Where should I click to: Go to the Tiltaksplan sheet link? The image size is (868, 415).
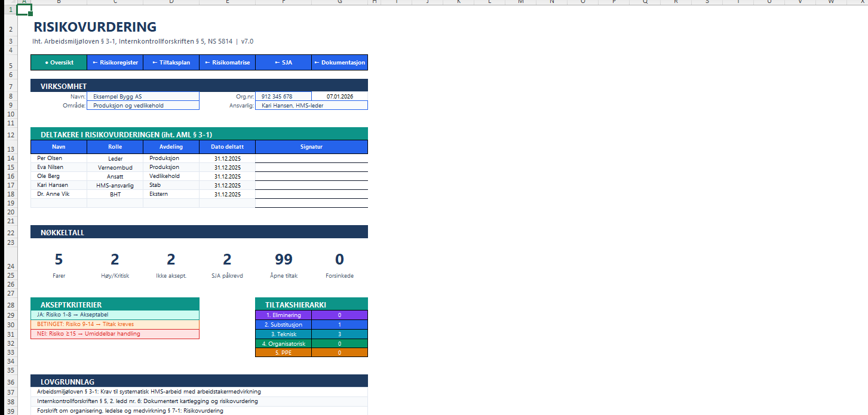click(x=171, y=63)
